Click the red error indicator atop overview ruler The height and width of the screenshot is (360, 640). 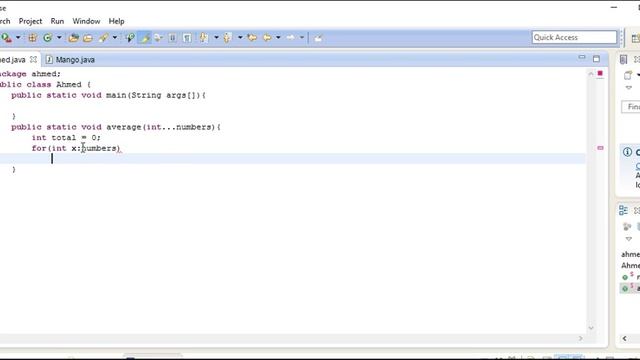(x=600, y=73)
